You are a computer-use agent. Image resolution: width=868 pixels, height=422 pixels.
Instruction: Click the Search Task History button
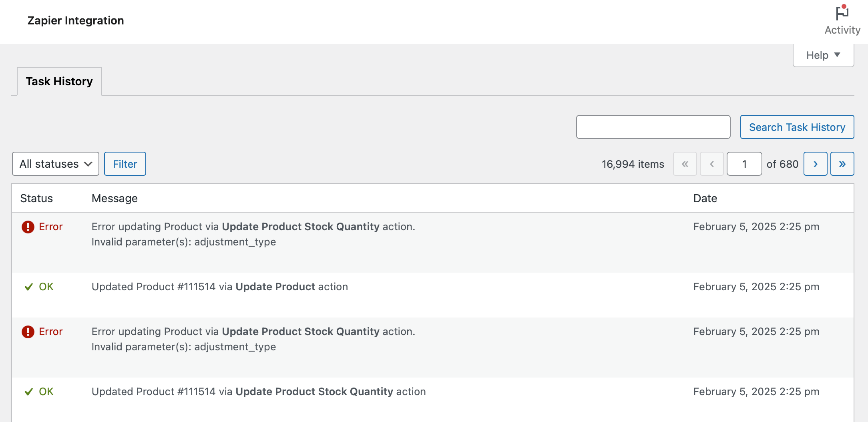797,127
